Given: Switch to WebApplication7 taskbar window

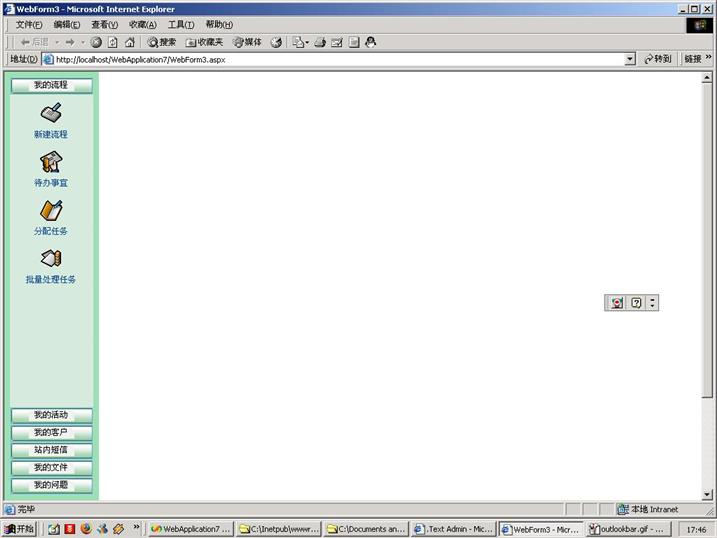Looking at the screenshot, I should (191, 529).
